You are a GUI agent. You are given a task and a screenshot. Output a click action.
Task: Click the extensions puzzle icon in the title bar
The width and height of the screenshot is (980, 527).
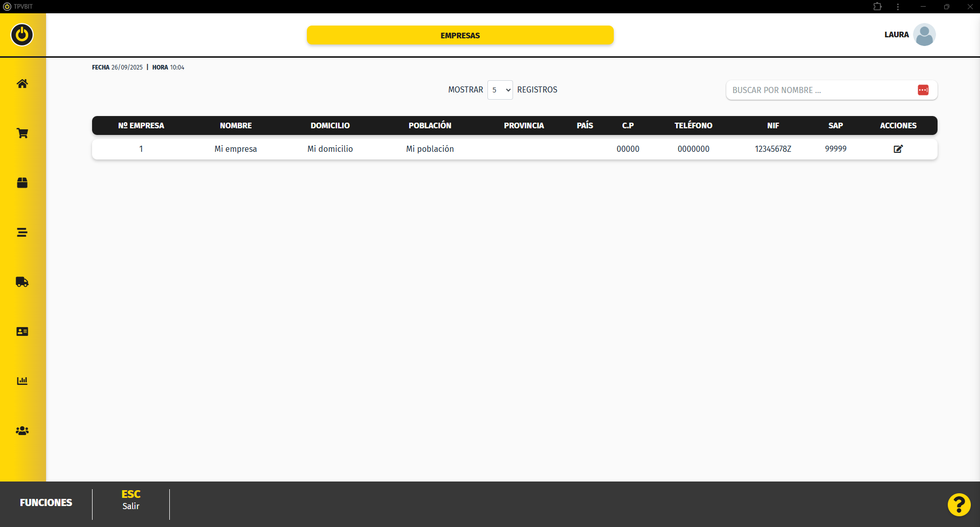(877, 7)
